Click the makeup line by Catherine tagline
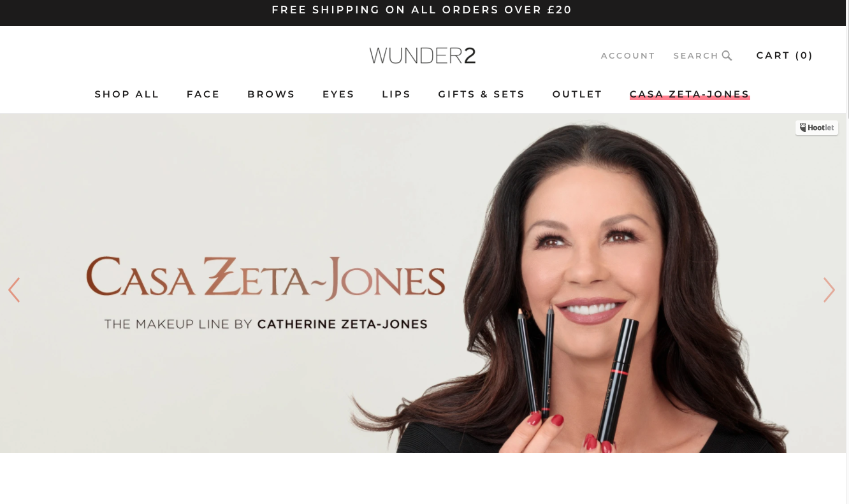 [266, 324]
